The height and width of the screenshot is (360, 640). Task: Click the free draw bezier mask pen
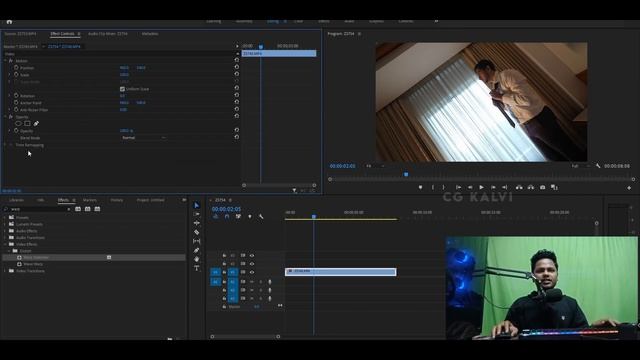click(x=36, y=124)
